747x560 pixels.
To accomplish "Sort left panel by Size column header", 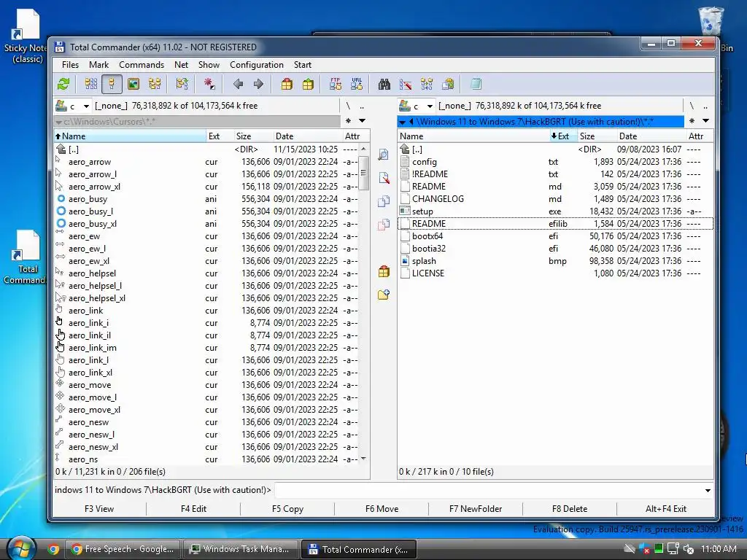I will pyautogui.click(x=253, y=136).
